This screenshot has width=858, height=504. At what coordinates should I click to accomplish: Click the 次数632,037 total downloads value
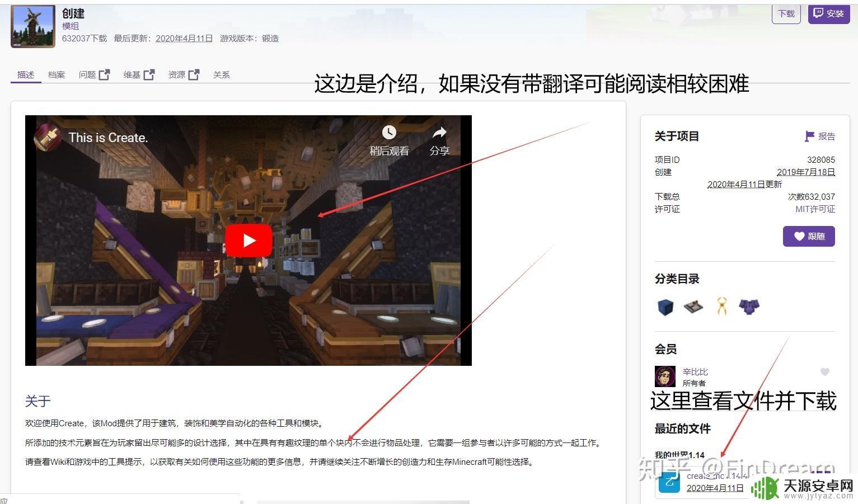point(812,196)
